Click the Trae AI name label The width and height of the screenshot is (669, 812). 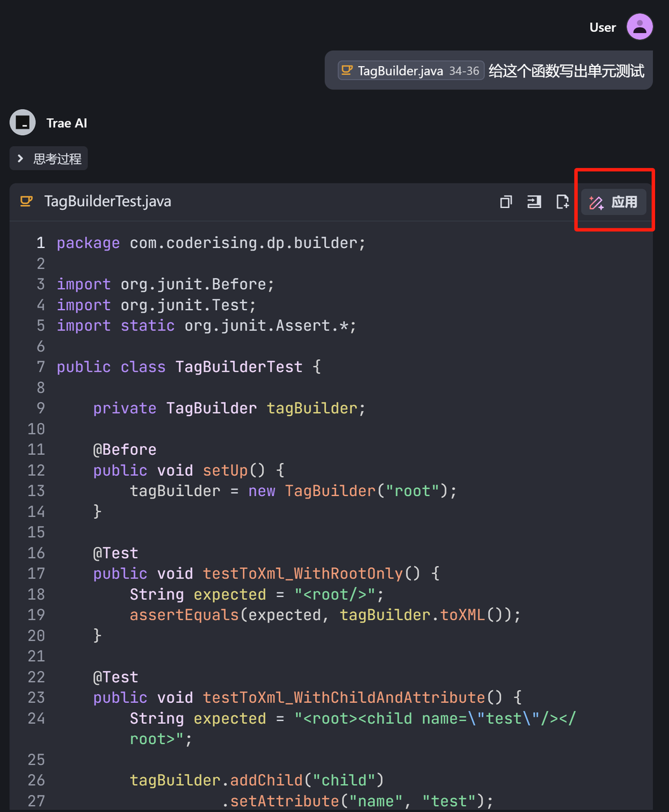tap(67, 123)
